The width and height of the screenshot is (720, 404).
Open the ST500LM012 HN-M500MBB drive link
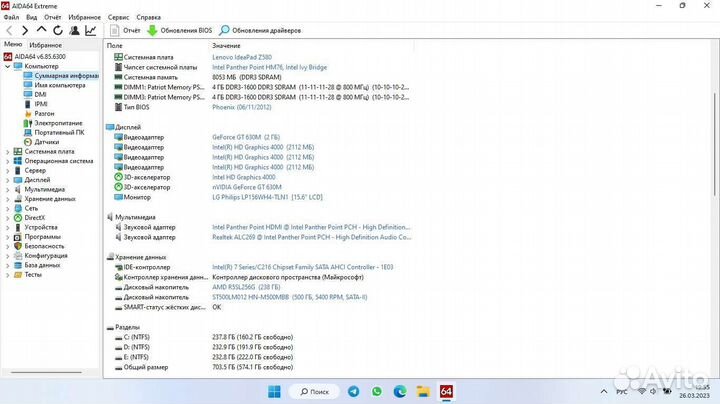point(290,297)
